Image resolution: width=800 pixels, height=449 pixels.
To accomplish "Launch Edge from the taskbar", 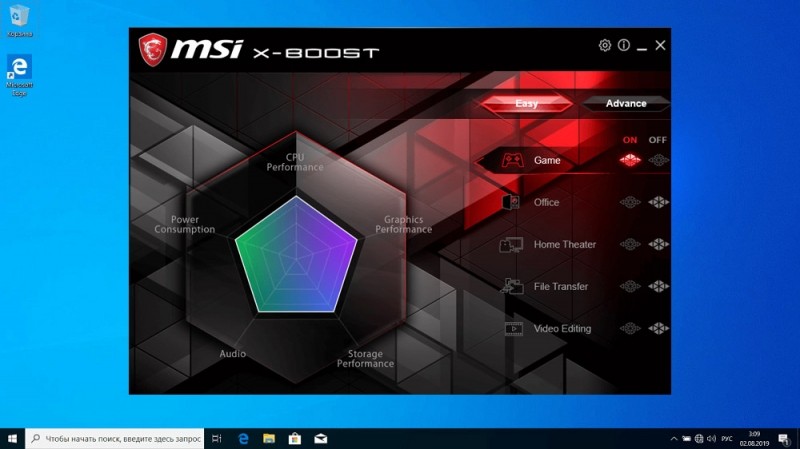I will click(x=243, y=439).
